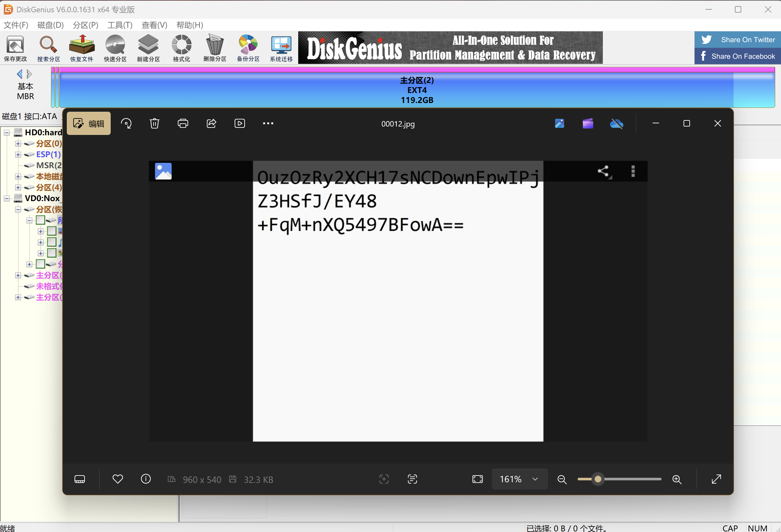Screen dimensions: 781x532
Task: Go to previous disk with left arrow
Action: click(x=20, y=74)
